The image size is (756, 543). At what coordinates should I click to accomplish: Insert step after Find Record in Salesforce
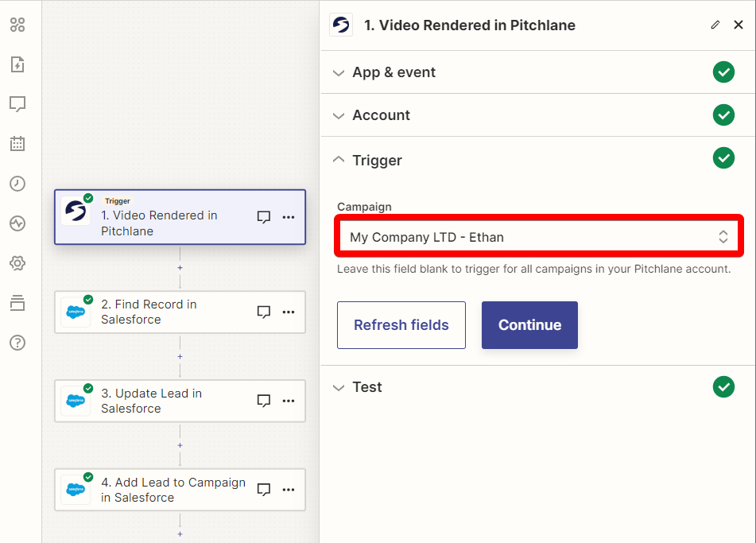(180, 356)
